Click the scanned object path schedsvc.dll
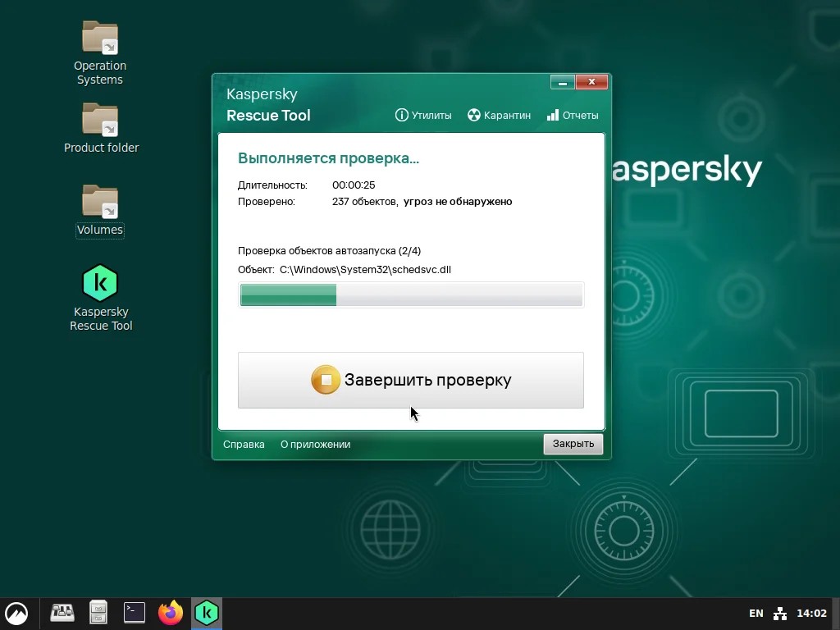The width and height of the screenshot is (840, 630). pyautogui.click(x=365, y=269)
